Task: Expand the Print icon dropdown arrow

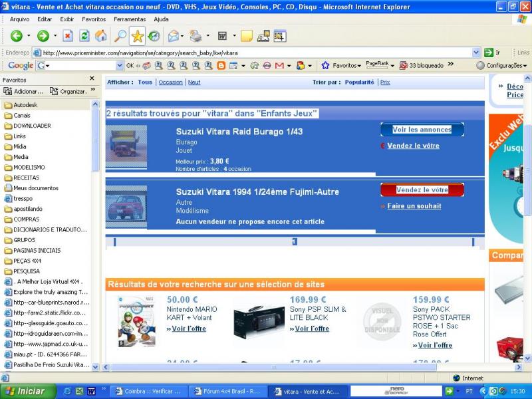Action: (207, 36)
